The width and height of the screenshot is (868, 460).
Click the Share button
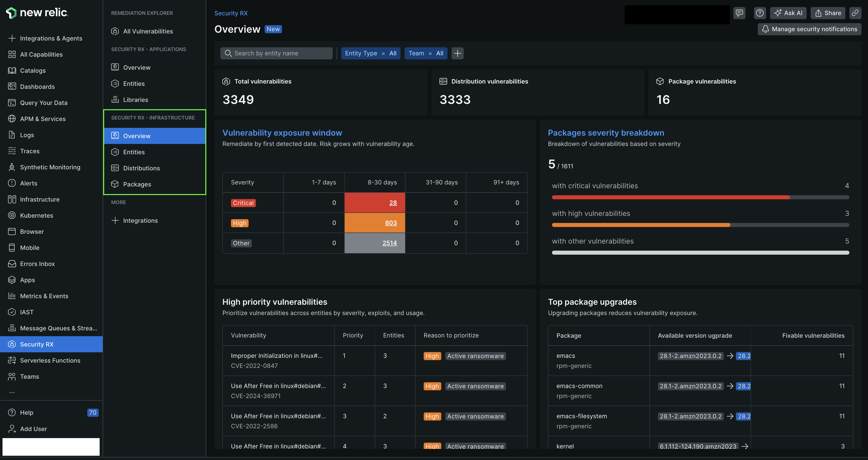(x=828, y=13)
